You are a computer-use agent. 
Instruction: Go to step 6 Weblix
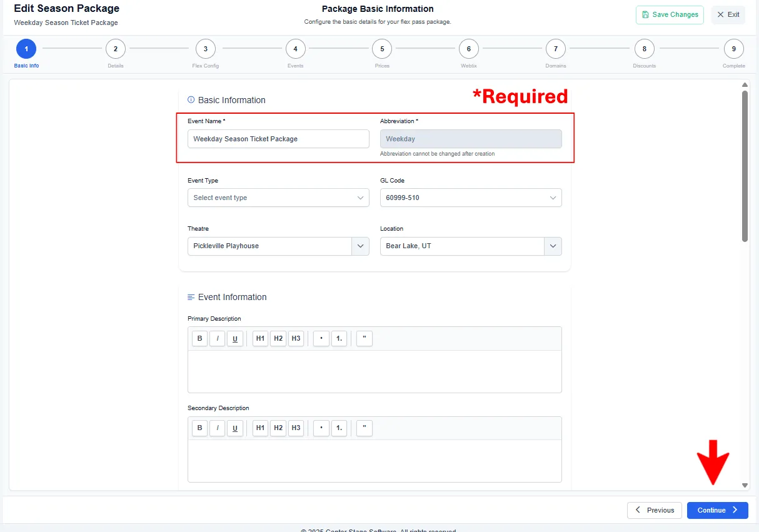[468, 49]
